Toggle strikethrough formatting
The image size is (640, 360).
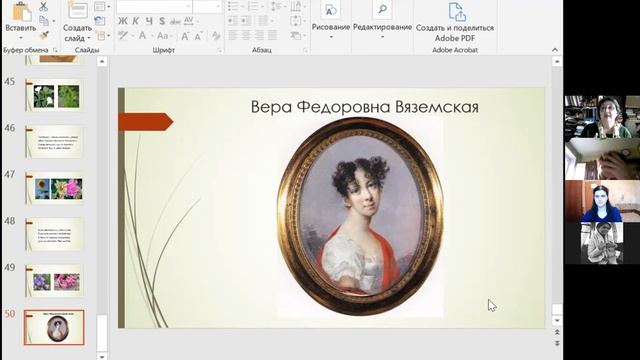(x=175, y=21)
